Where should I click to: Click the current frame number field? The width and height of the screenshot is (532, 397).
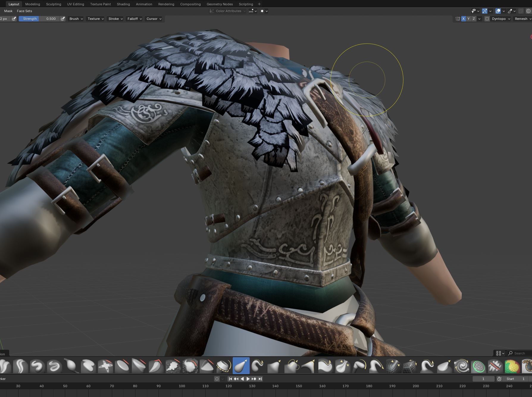[x=483, y=379]
